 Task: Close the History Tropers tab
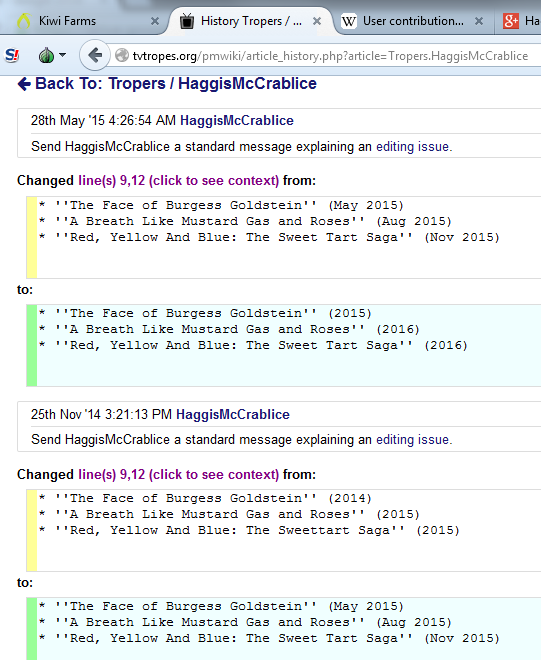[x=317, y=21]
